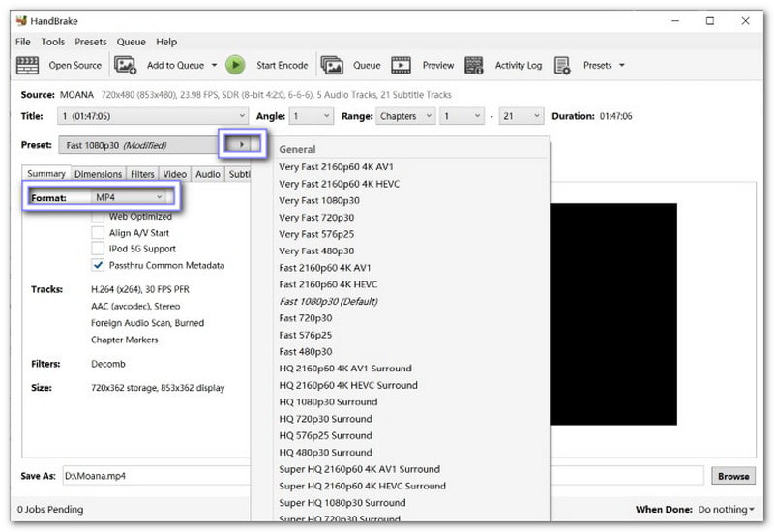Click the Queue stacked images icon

point(332,65)
